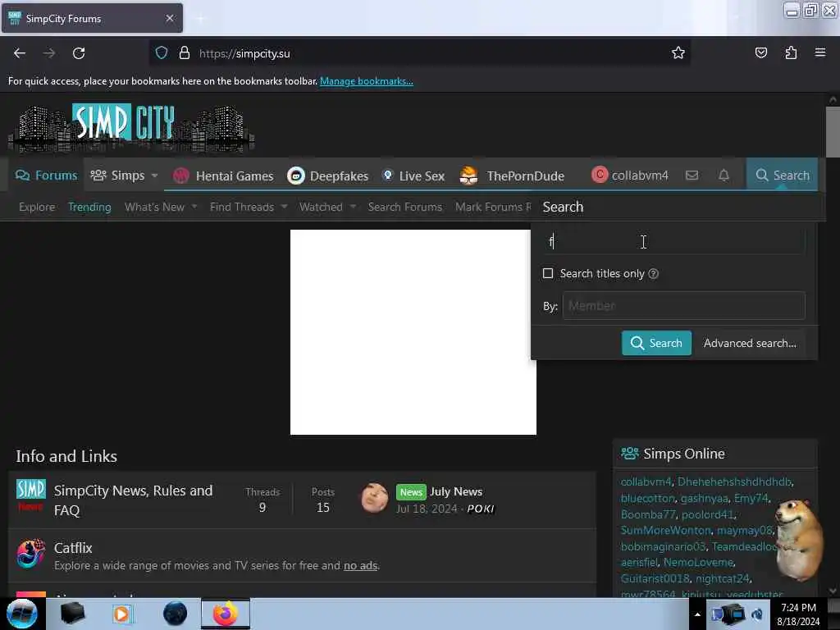The image size is (840, 630).
Task: Expand the Simps menu dropdown arrow
Action: coord(155,176)
